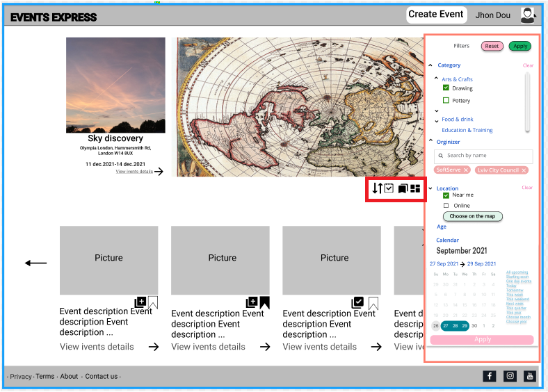Collapse the Arts & Crafts subcategory

[436, 79]
